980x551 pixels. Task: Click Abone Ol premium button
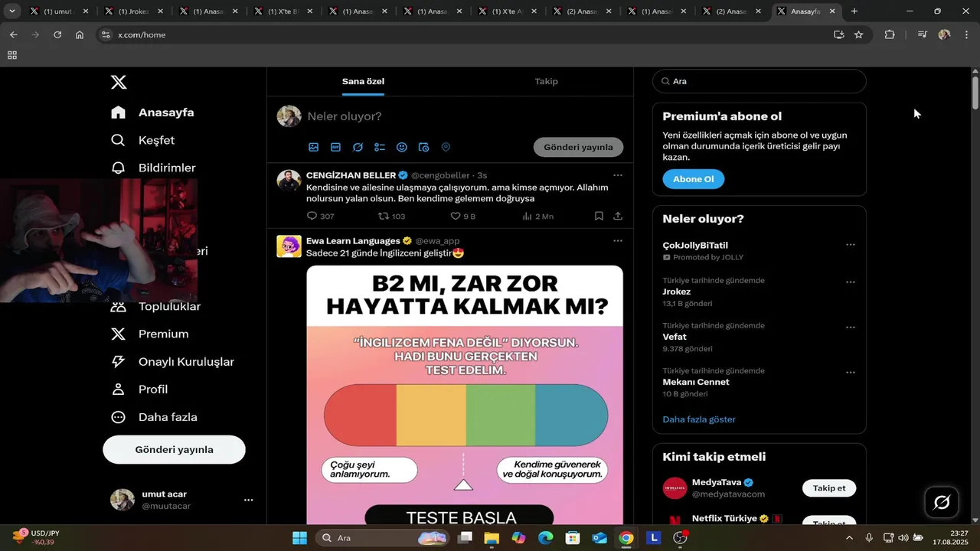(x=693, y=179)
